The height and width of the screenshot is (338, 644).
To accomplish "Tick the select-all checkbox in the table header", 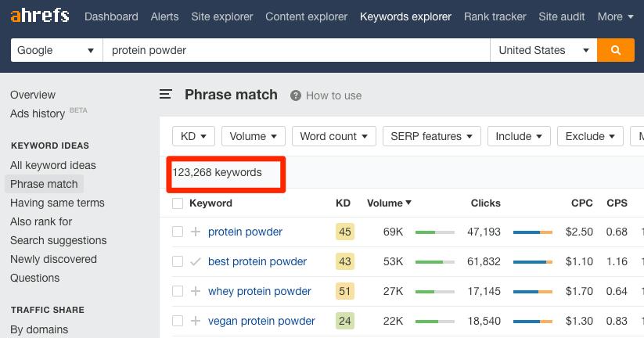I will click(178, 203).
